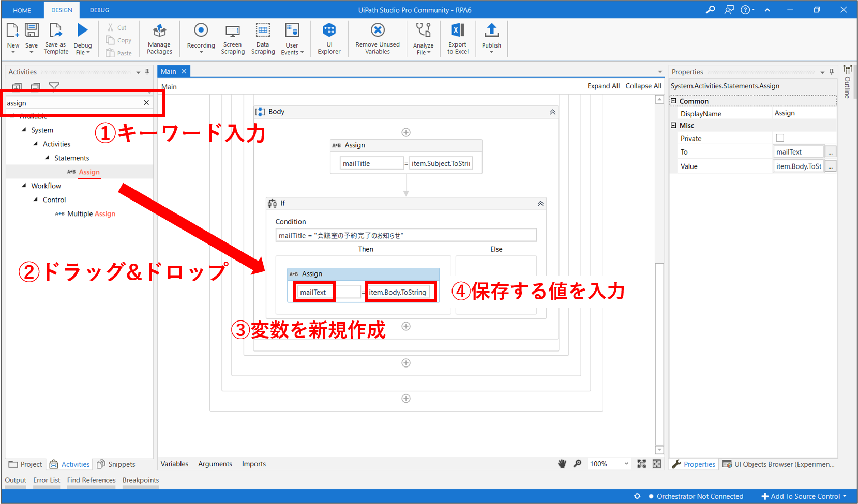Collapse the Misc properties section
This screenshot has width=858, height=504.
pos(673,126)
